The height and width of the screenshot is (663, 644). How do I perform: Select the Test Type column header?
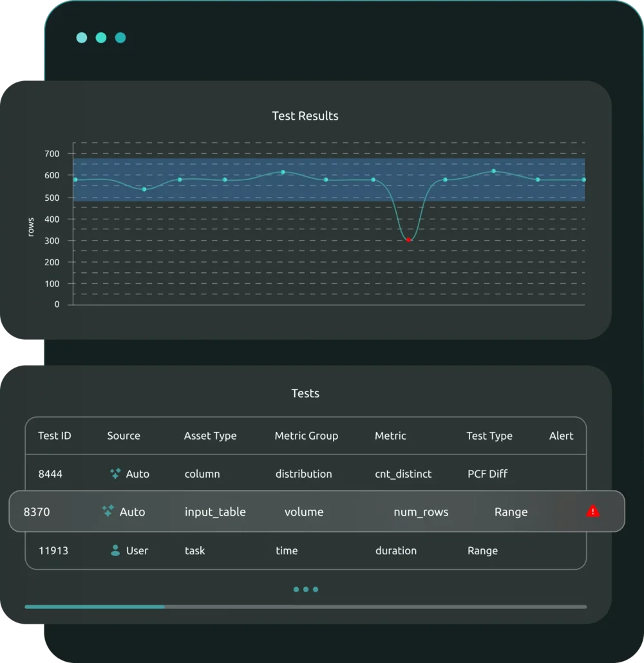click(x=489, y=436)
